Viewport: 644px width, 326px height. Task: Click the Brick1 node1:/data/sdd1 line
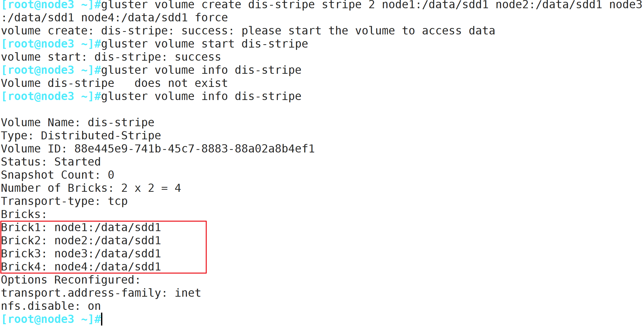tap(81, 228)
